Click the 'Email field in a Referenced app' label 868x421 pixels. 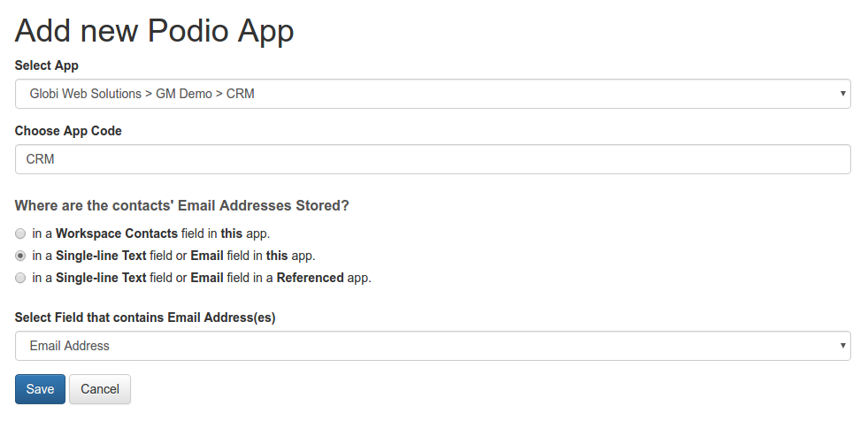(202, 278)
